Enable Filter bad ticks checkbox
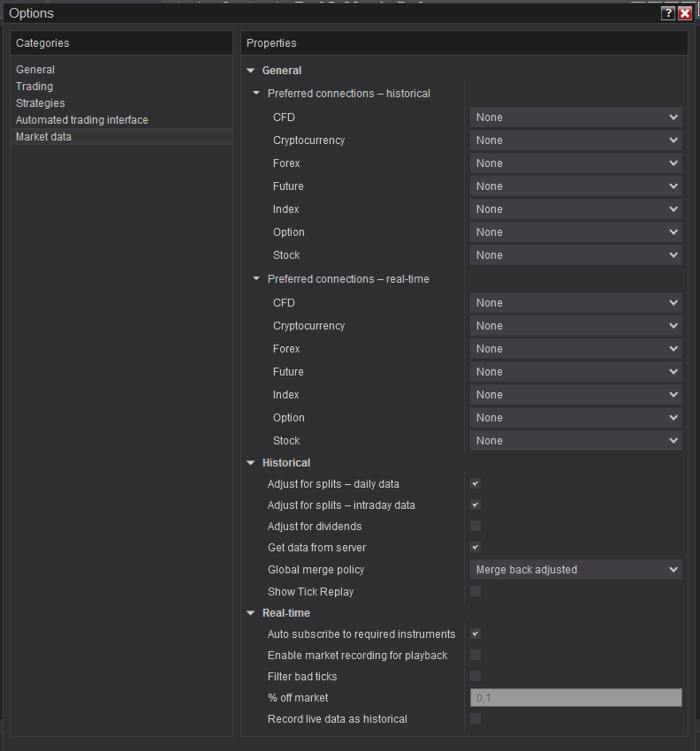Viewport: 700px width, 751px height. [x=476, y=677]
